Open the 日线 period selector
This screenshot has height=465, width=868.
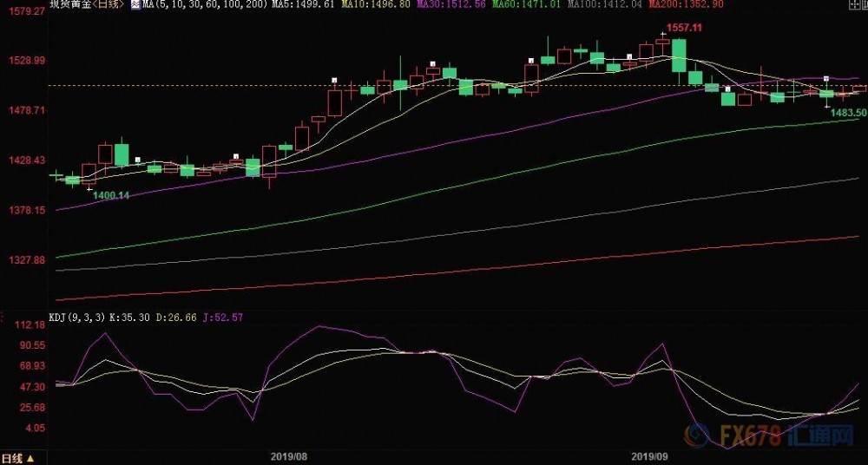pos(17,458)
